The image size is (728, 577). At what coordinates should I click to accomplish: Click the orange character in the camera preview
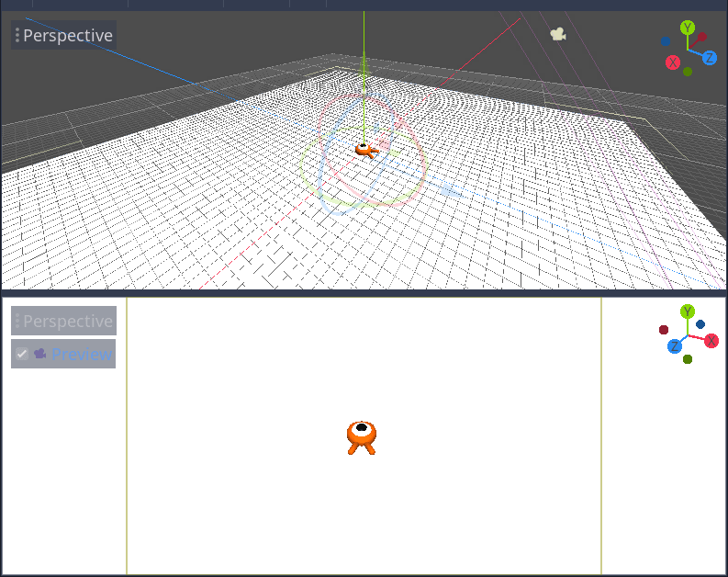click(362, 437)
